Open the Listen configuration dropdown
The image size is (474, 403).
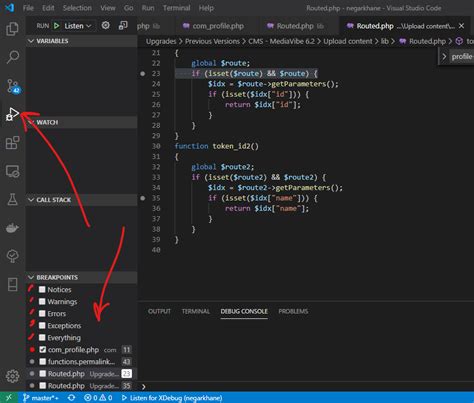click(x=78, y=26)
